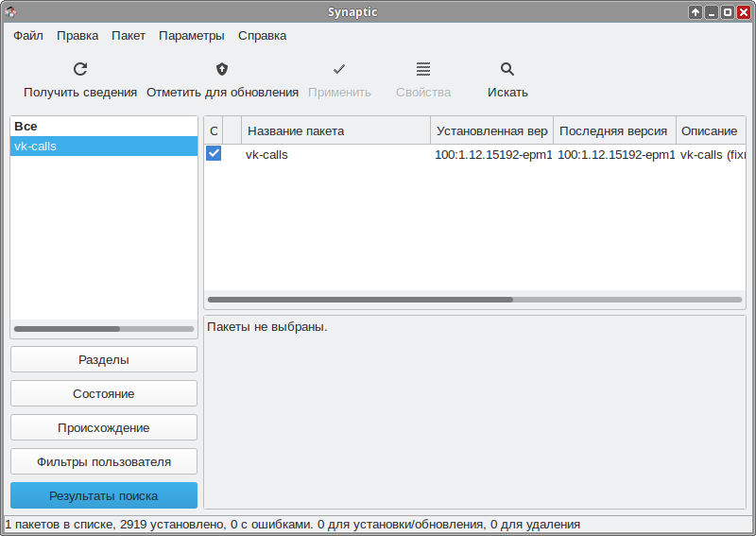Select the Все entry in the filter list
Screen dimensions: 756x536
click(104, 127)
